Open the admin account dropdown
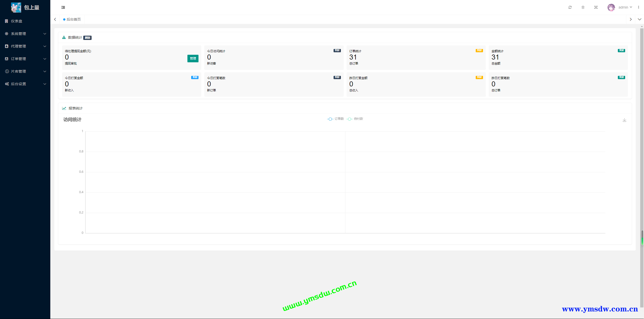 click(x=625, y=7)
